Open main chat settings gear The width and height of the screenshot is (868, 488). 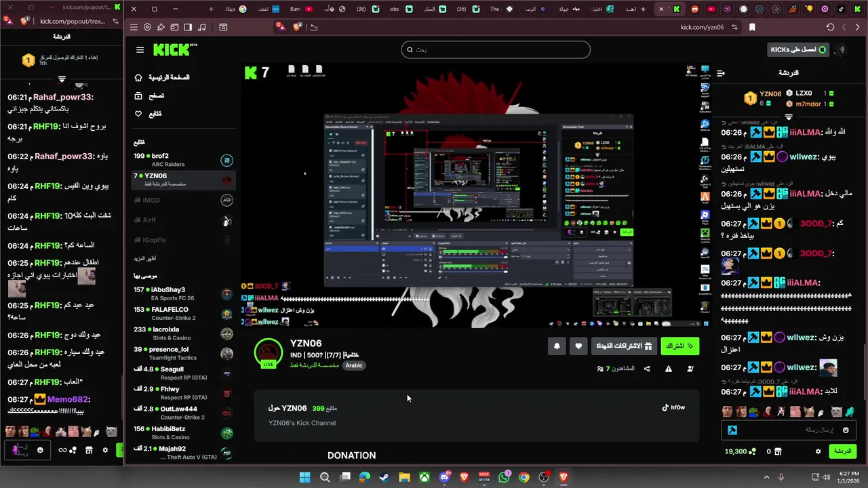click(x=818, y=451)
